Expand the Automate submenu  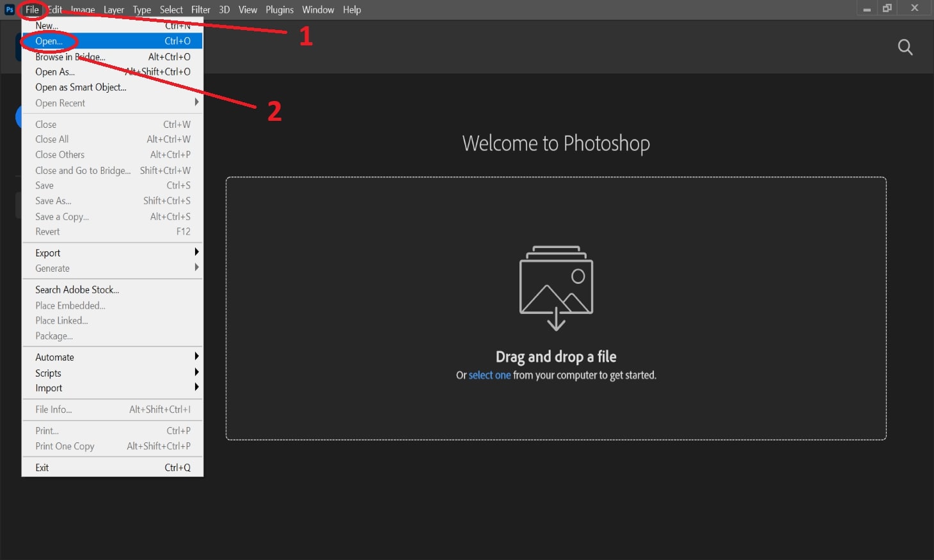(113, 357)
